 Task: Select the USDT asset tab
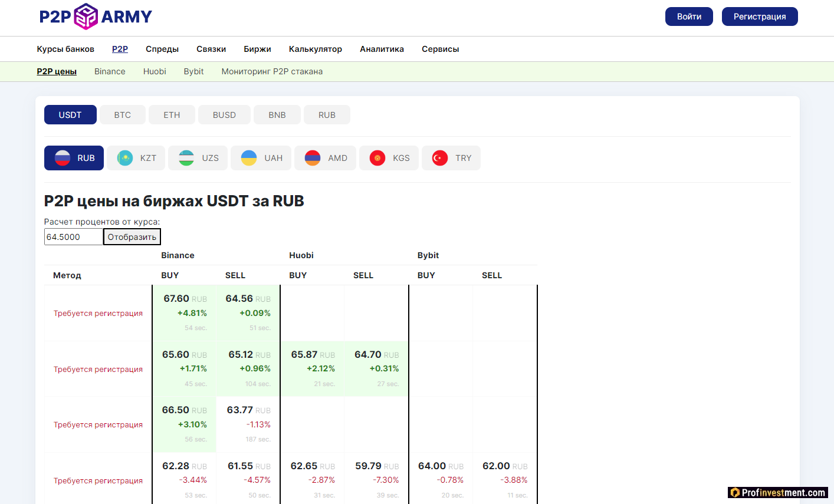[70, 115]
